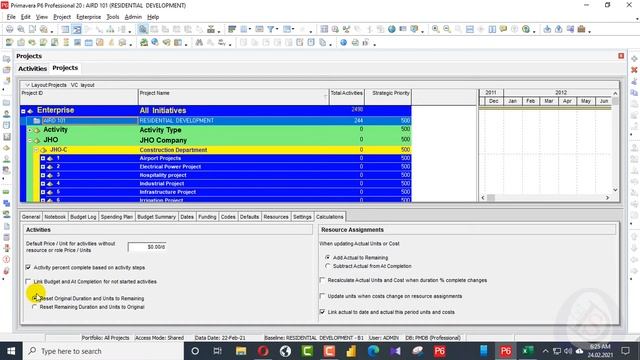
Task: Toggle Activity percent complete based on activity steps
Action: click(28, 267)
